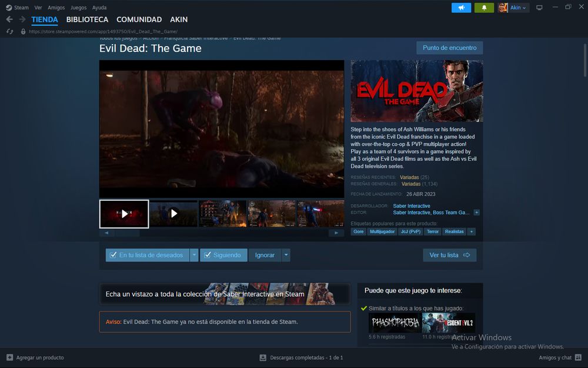
Task: Open the Phasmophobia game capsule
Action: (395, 323)
